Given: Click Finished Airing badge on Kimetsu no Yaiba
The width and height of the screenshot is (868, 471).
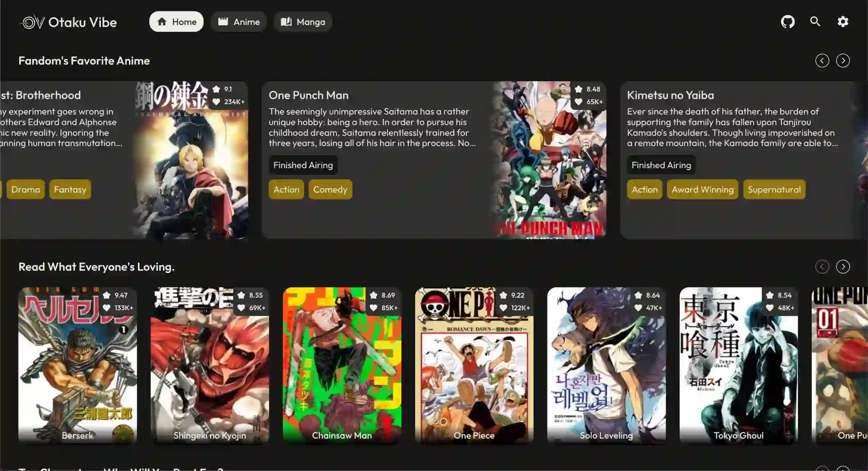Looking at the screenshot, I should (661, 165).
